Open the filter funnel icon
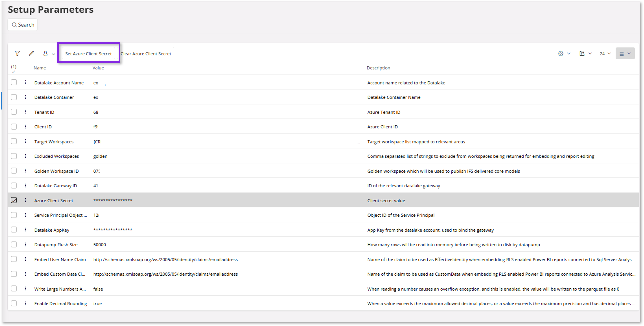Viewport: 644px width, 326px height. pyautogui.click(x=17, y=53)
